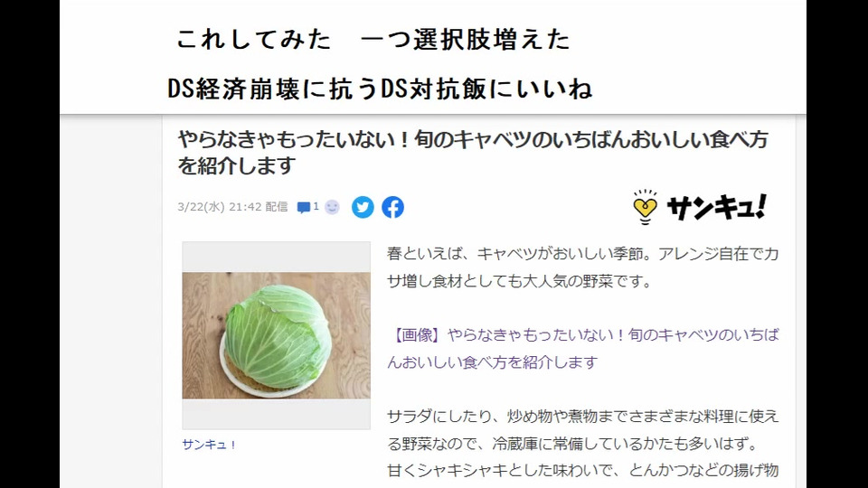Open the cabbage photo thumbnail
This screenshot has width=868, height=488.
click(x=277, y=335)
